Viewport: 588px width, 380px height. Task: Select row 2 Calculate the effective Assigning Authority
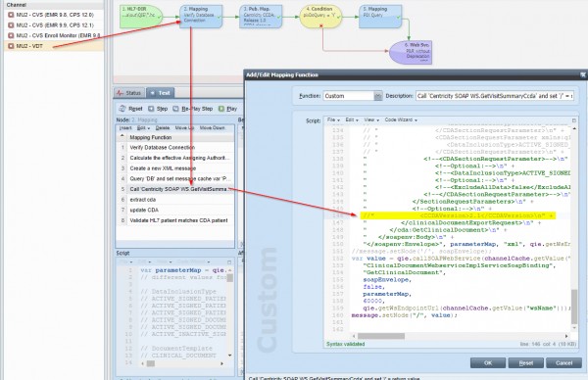(175, 158)
